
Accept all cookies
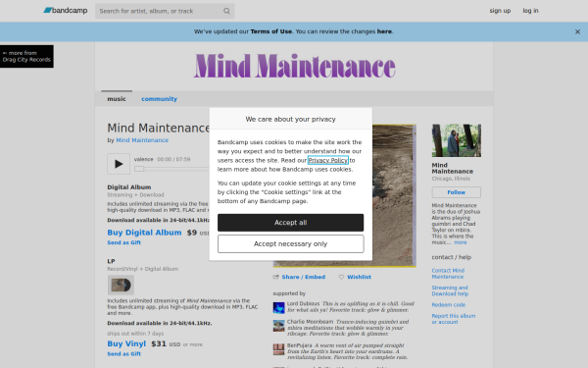point(291,223)
